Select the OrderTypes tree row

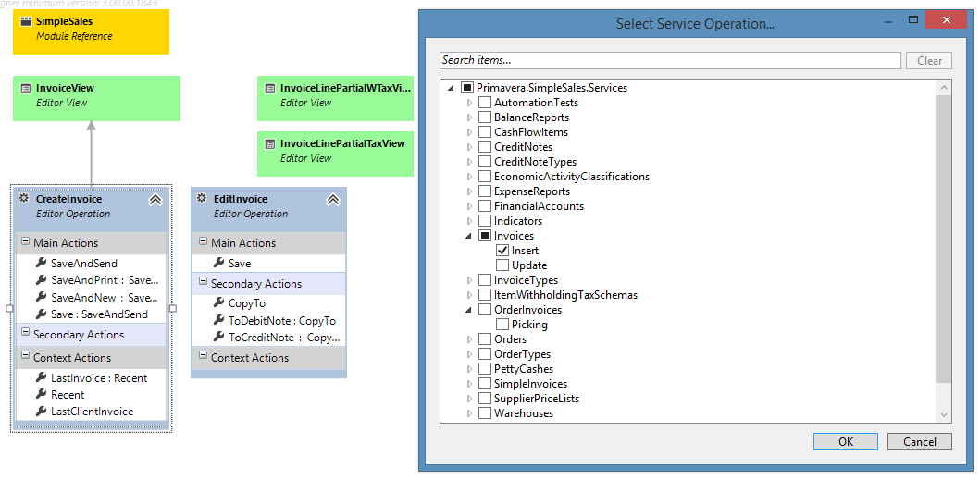522,354
